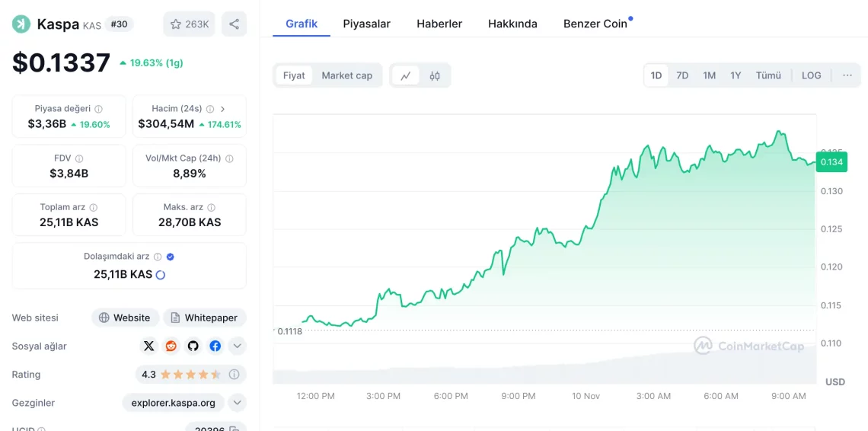
Task: Show info for Vol/Mkt Cap (24h)
Action: coord(229,158)
